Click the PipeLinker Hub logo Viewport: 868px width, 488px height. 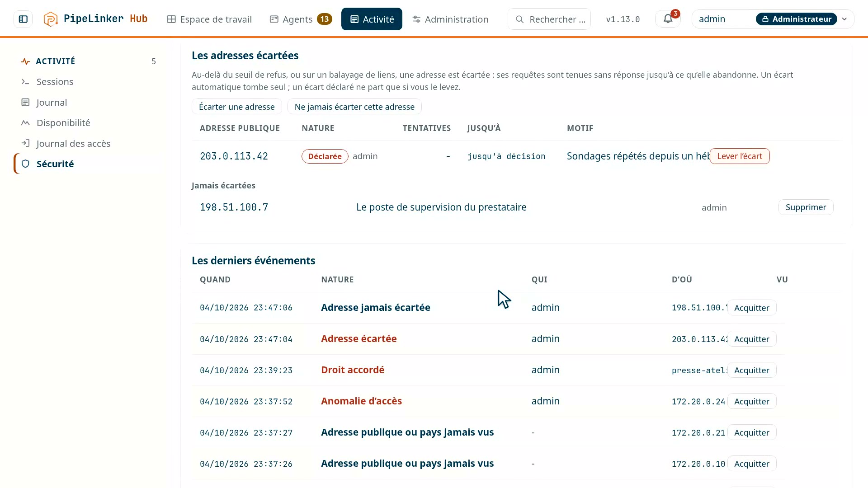[95, 19]
